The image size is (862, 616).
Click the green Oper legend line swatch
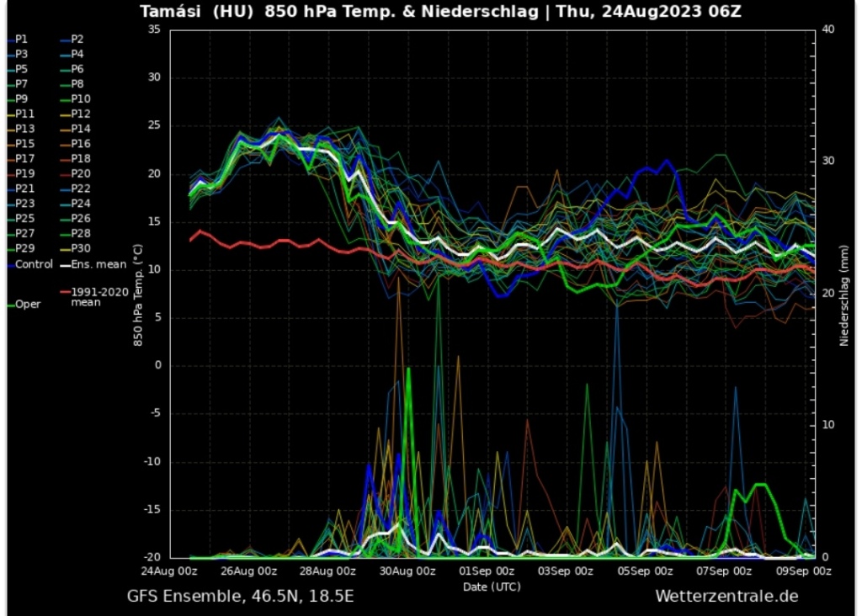[9, 305]
